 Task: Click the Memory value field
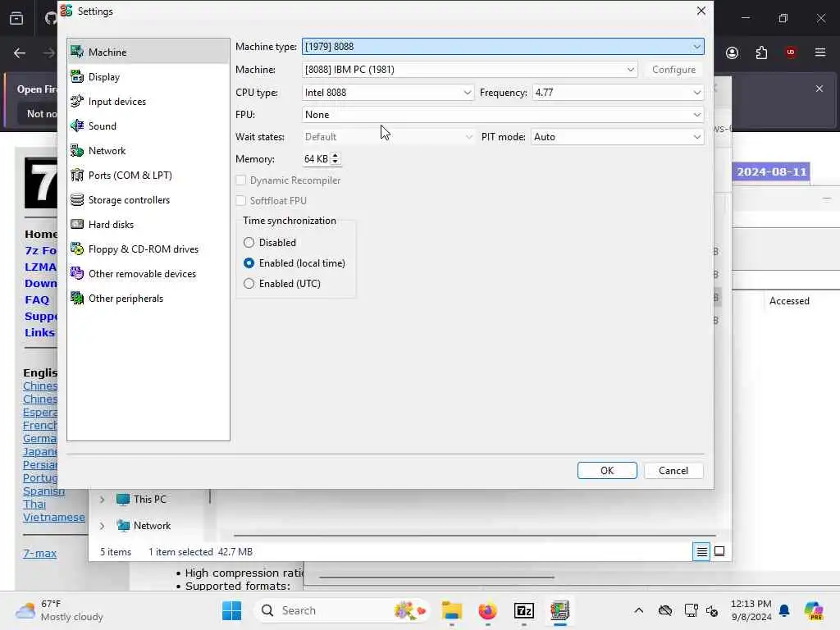316,159
